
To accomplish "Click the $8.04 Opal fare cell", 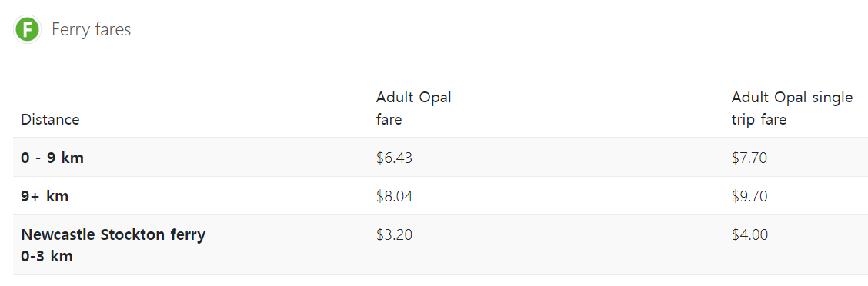I will click(395, 196).
